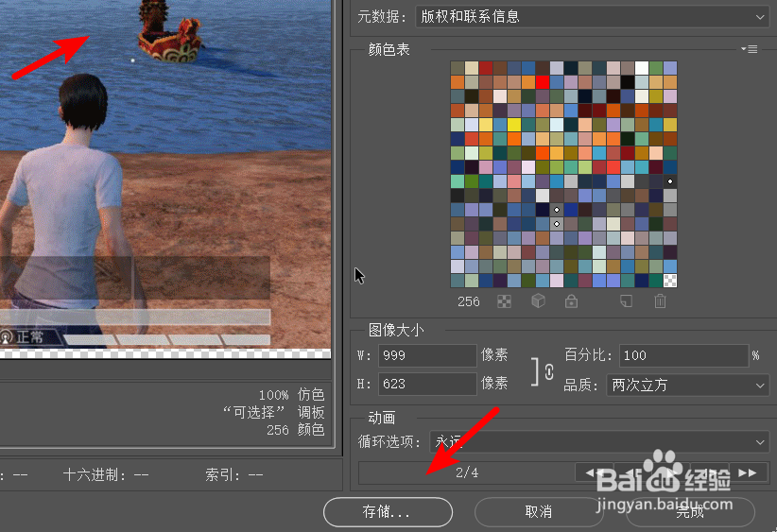Open the 品质 dropdown set to 两次立方

[x=688, y=385]
